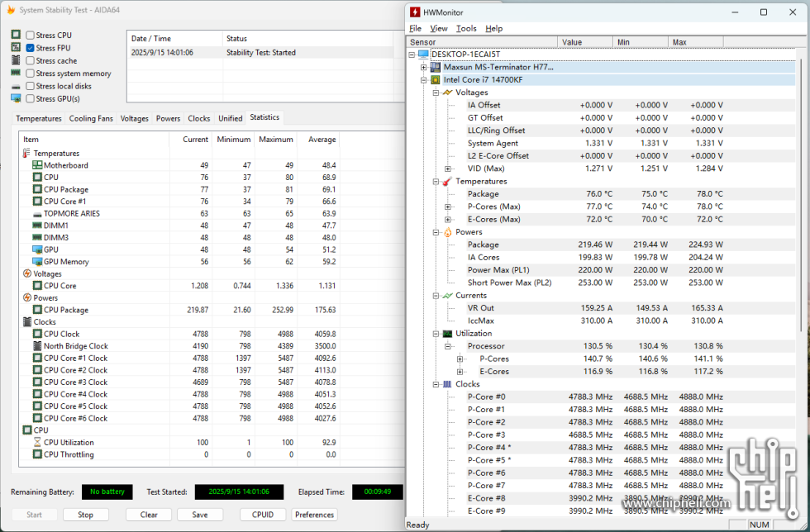Open the Help menu in HWMonitor
The image size is (810, 532).
pyautogui.click(x=494, y=28)
